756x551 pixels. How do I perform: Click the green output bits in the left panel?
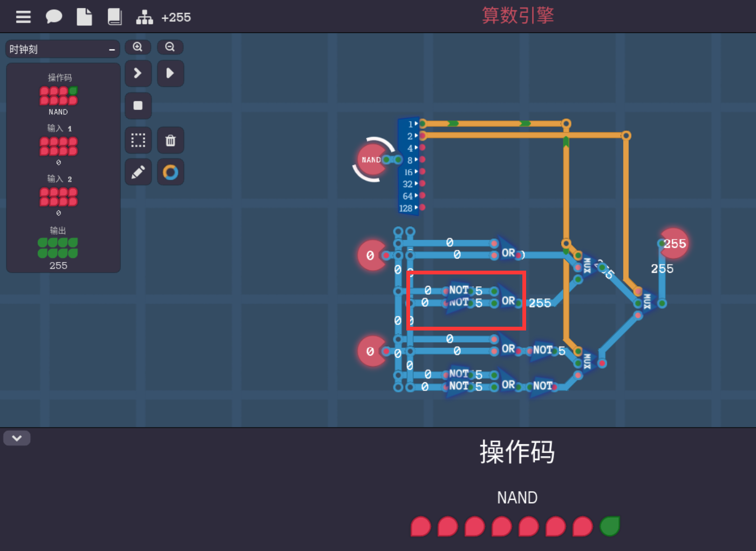click(58, 248)
